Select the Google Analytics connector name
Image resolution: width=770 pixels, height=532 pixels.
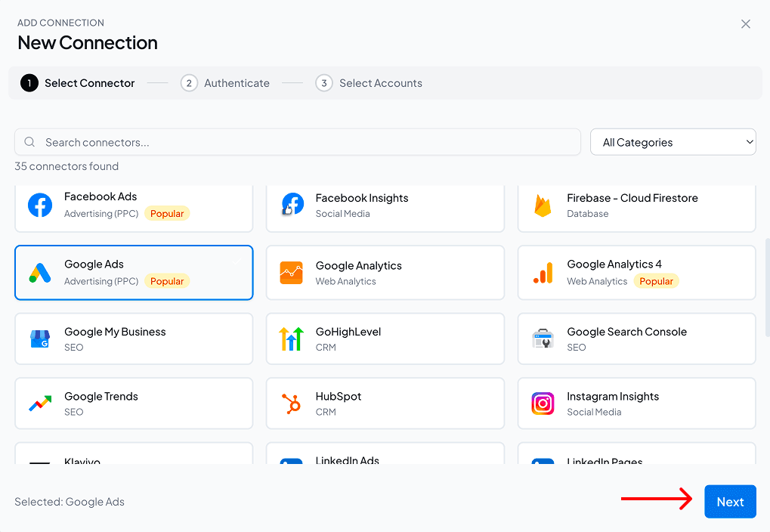[x=358, y=266]
